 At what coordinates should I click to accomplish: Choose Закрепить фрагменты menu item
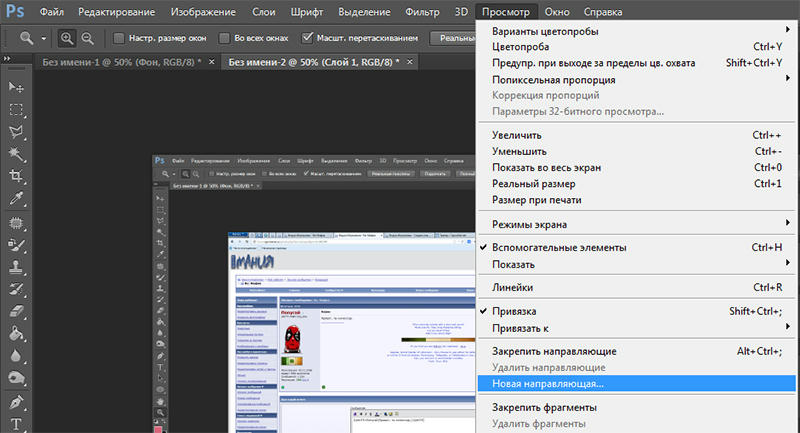[x=637, y=407]
